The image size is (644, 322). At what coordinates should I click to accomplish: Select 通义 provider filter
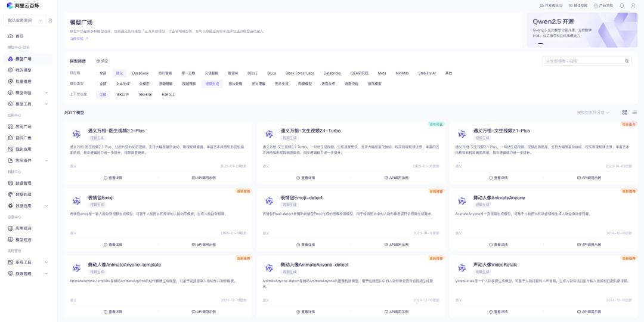click(119, 73)
